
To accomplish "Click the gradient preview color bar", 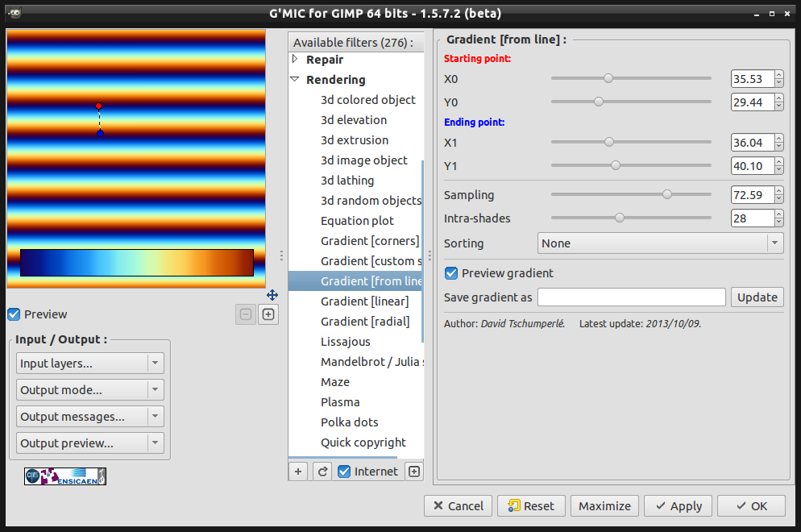I will tap(137, 263).
